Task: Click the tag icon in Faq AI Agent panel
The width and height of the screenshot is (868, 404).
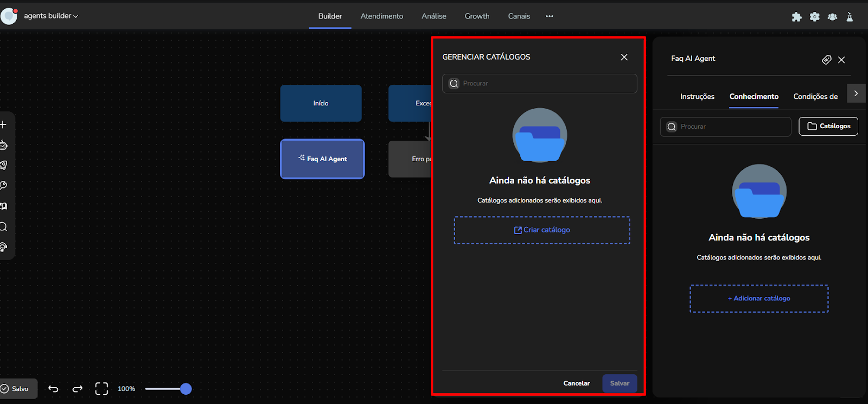Action: 826,60
